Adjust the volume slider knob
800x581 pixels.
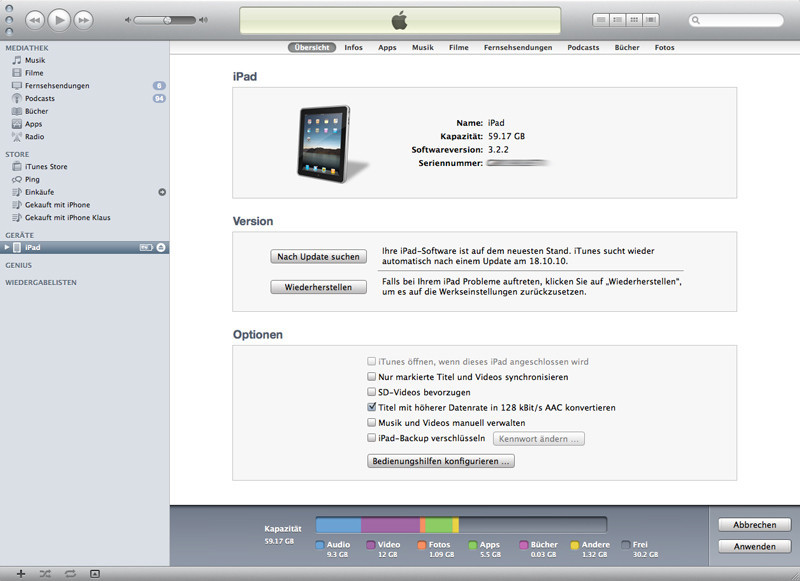tap(167, 20)
